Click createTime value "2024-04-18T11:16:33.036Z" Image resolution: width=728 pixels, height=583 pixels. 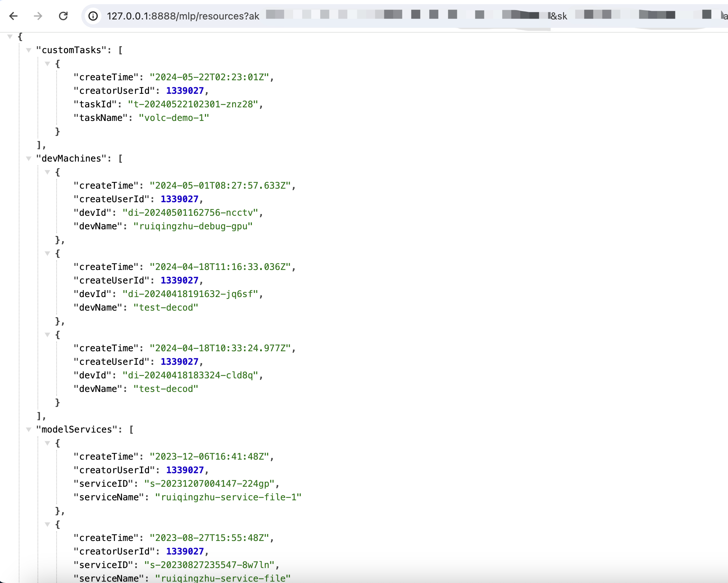tap(220, 267)
